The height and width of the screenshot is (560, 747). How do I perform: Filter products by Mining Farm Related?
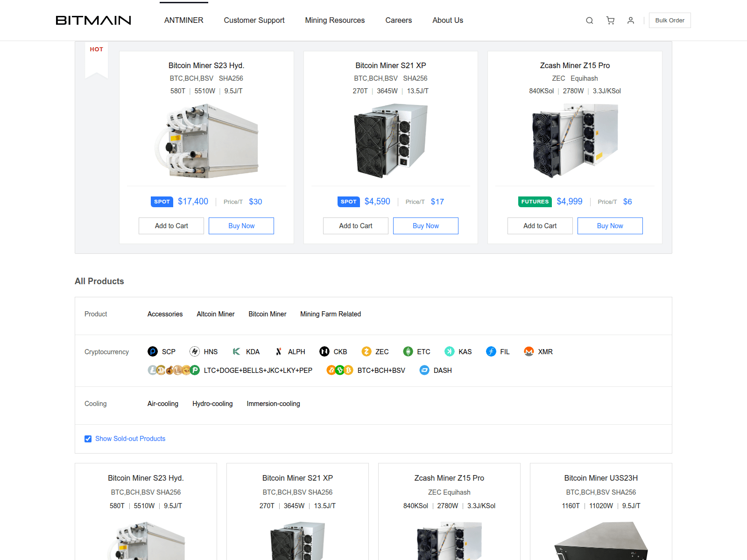331,314
